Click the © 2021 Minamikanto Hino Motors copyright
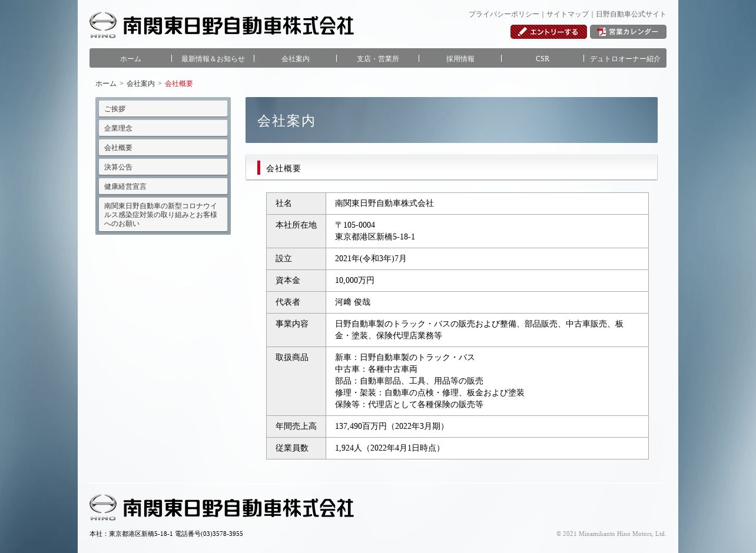 coord(611,534)
